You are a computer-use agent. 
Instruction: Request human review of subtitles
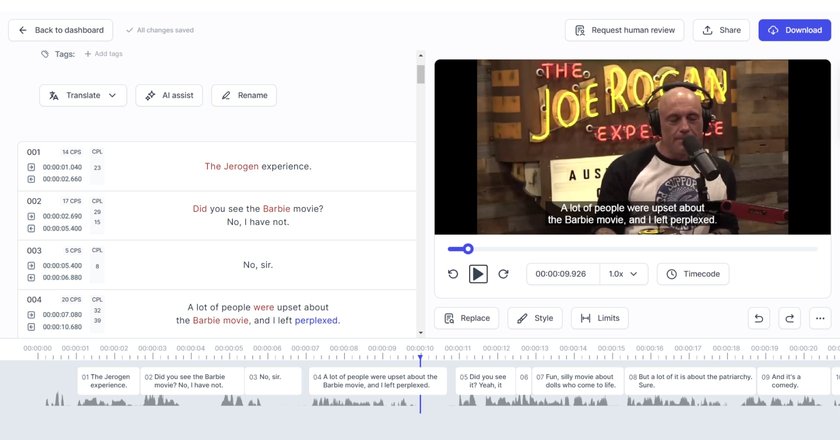pyautogui.click(x=624, y=30)
